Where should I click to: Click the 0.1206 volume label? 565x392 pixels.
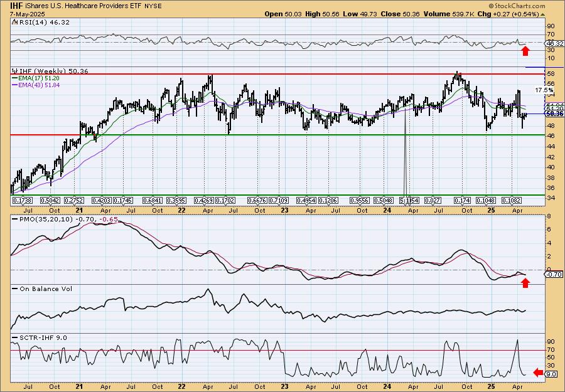(328, 200)
